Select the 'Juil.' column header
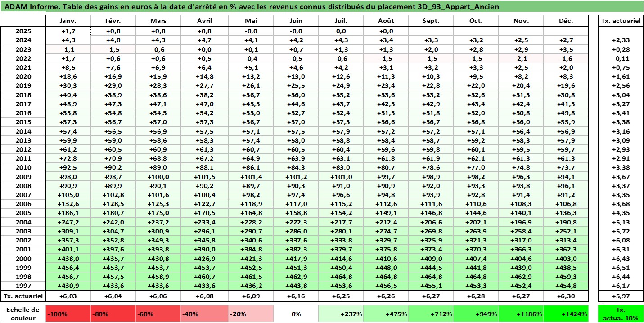Image resolution: width=644 pixels, height=323 pixels. [x=341, y=21]
